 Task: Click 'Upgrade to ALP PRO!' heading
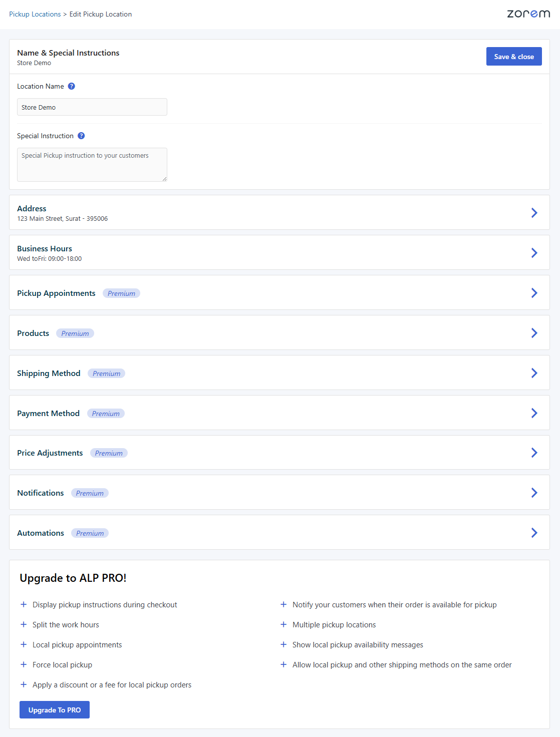(x=73, y=578)
